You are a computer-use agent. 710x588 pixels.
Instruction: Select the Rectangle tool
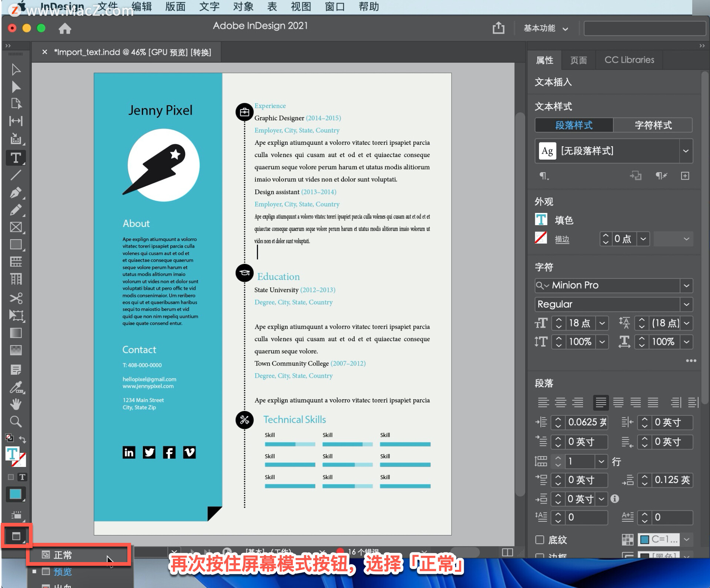click(x=16, y=244)
